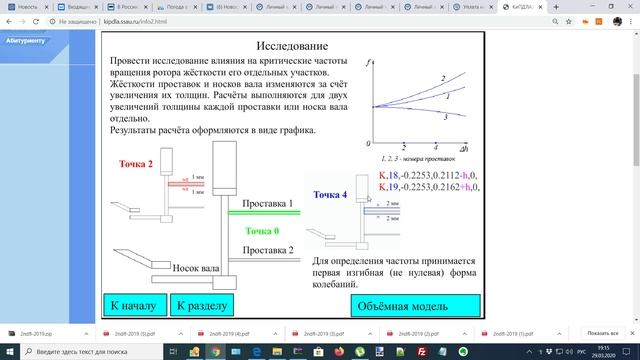
Task: Click the 'К разделу' button
Action: click(x=202, y=305)
